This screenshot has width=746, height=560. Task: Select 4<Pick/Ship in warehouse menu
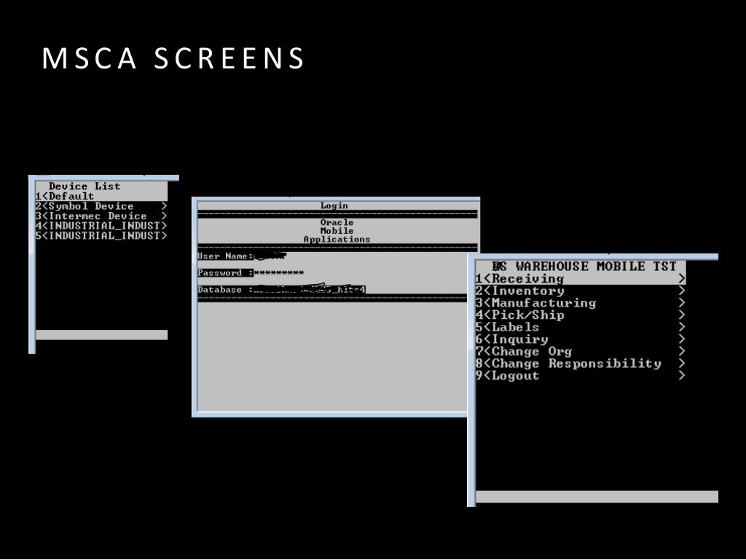point(581,315)
